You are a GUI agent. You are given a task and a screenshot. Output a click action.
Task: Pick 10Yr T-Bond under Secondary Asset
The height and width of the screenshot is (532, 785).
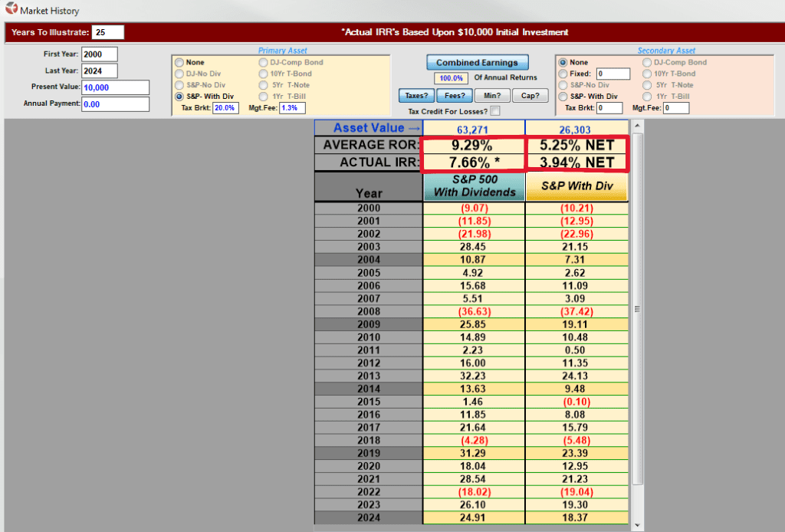(647, 74)
